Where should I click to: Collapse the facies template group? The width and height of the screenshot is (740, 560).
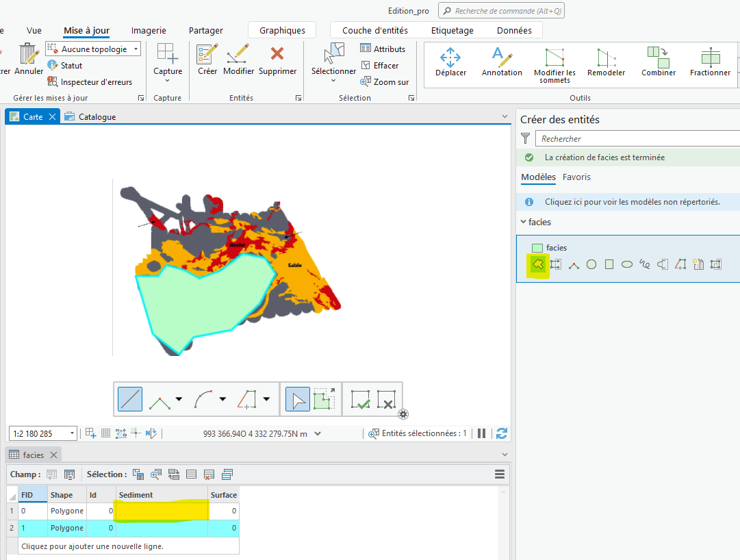pos(524,222)
